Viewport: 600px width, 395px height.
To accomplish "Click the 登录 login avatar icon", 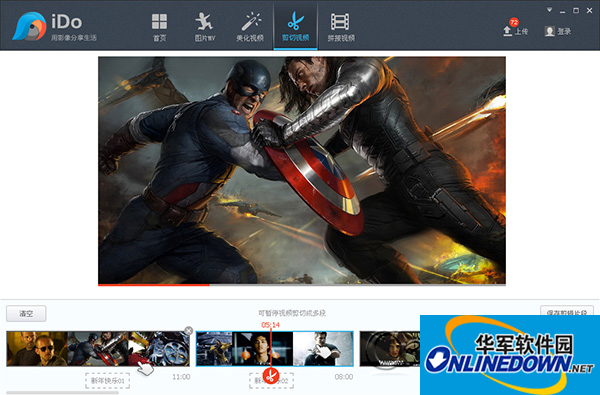I will [x=549, y=31].
